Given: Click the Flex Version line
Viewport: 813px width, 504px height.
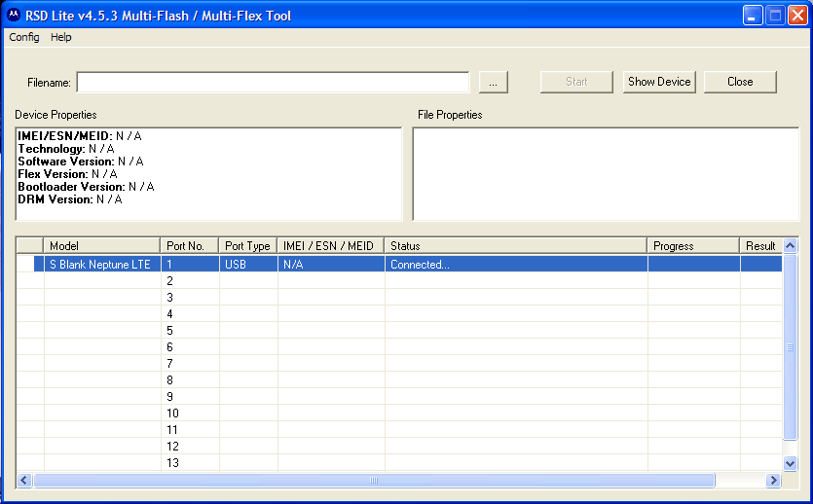Looking at the screenshot, I should 67,174.
